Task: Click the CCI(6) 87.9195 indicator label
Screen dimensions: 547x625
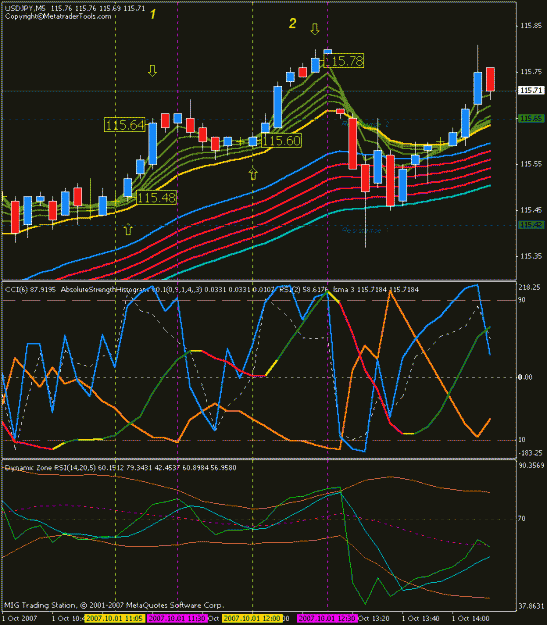Action: (x=30, y=289)
